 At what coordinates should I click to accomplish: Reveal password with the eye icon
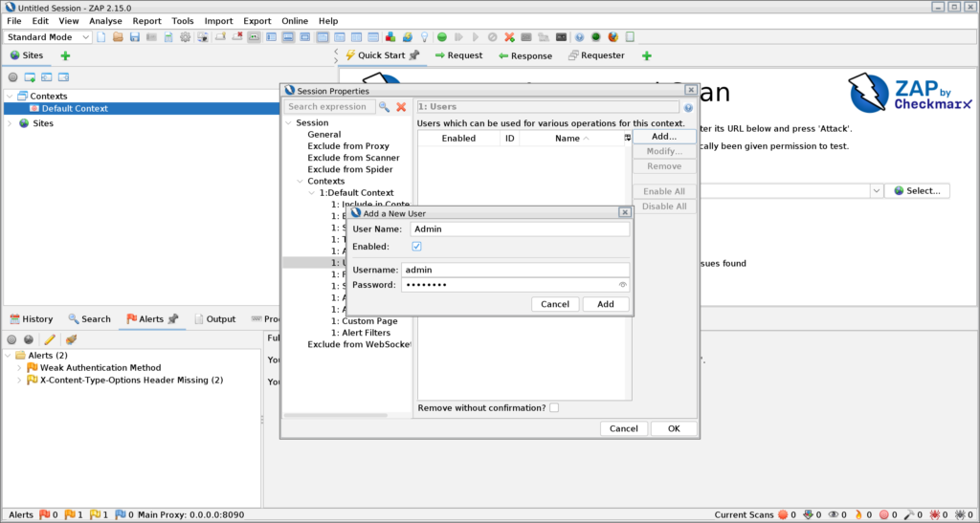point(622,285)
